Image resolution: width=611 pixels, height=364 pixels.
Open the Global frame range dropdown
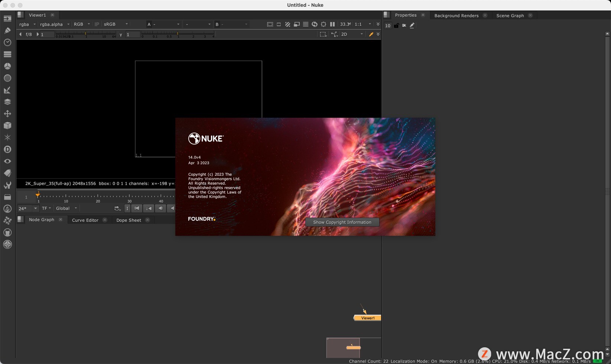(66, 208)
